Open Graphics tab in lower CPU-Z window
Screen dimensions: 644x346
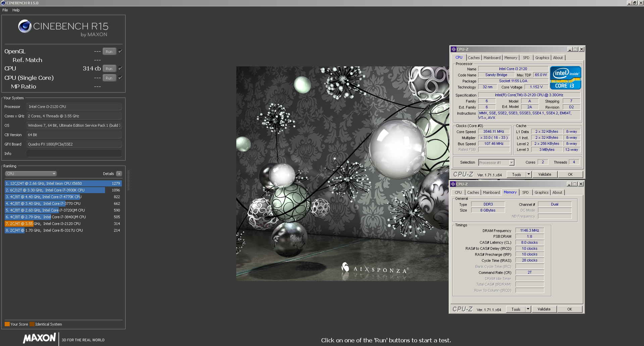(x=541, y=192)
